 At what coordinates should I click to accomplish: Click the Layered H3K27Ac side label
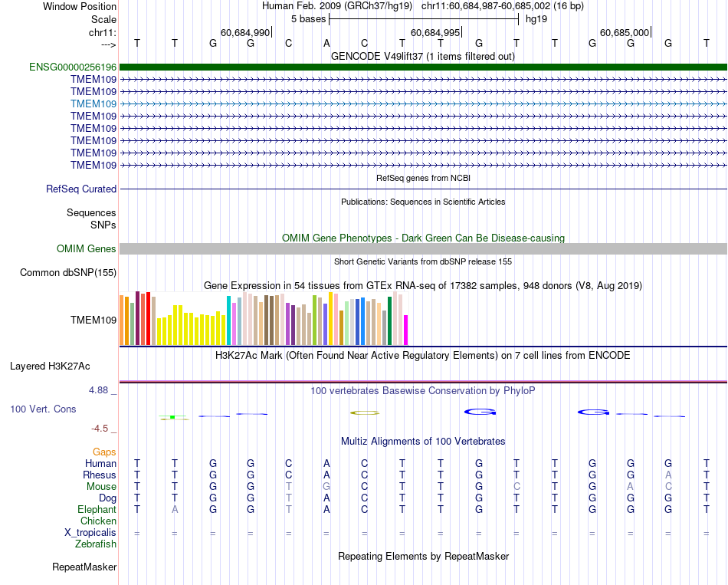coord(50,366)
